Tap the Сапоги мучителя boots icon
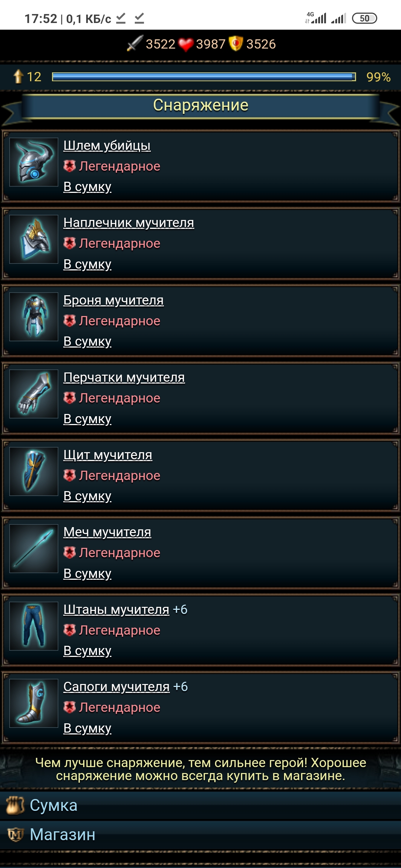Screen dimensions: 401x868 pos(34,703)
